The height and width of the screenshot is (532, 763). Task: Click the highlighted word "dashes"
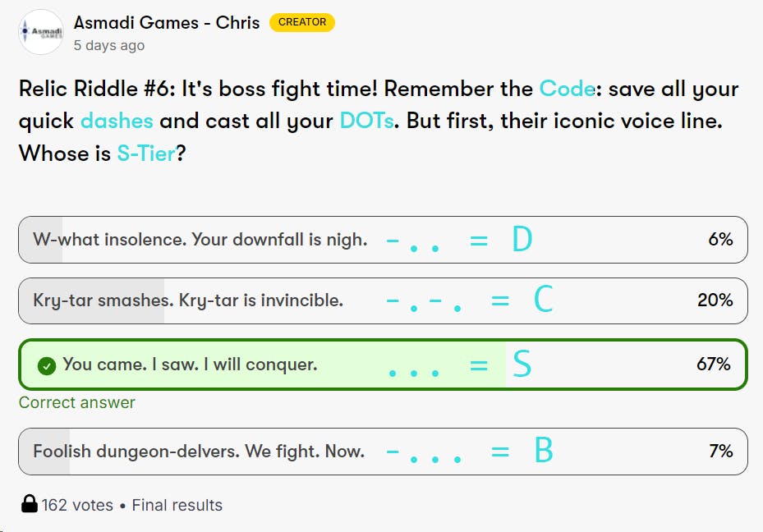(117, 121)
